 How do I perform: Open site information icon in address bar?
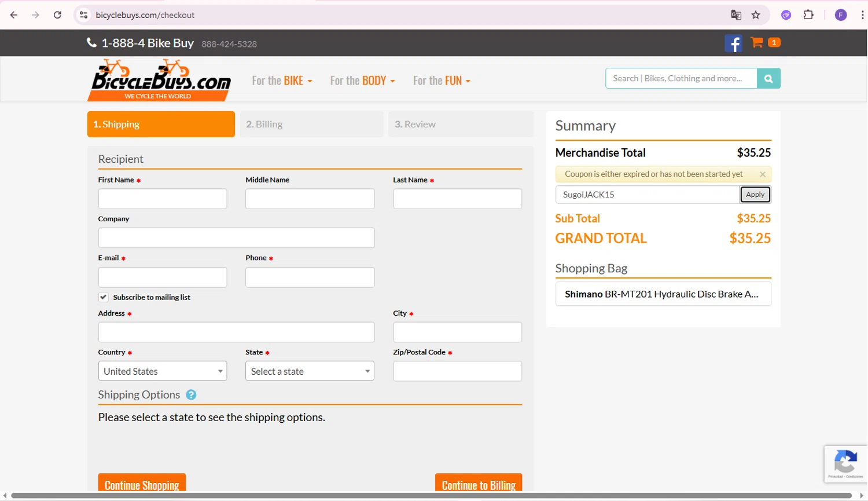coord(84,15)
